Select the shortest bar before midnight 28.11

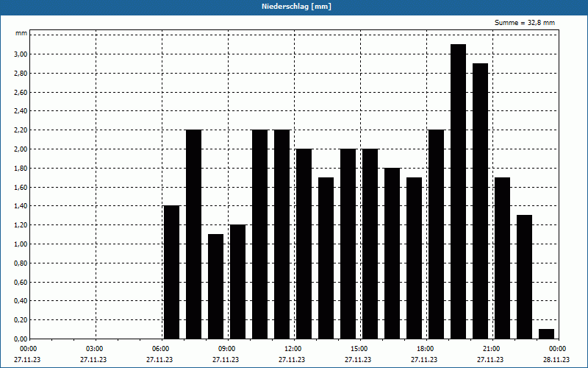(546, 334)
